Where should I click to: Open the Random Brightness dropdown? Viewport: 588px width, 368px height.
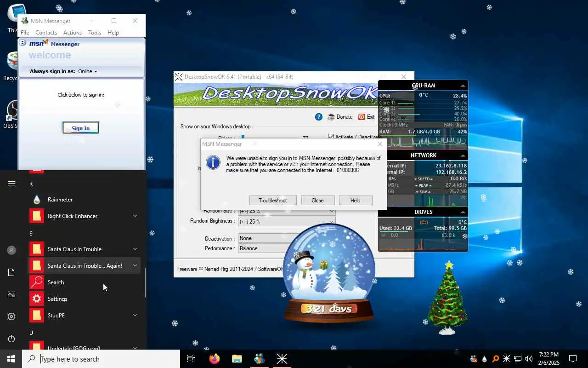click(x=287, y=221)
